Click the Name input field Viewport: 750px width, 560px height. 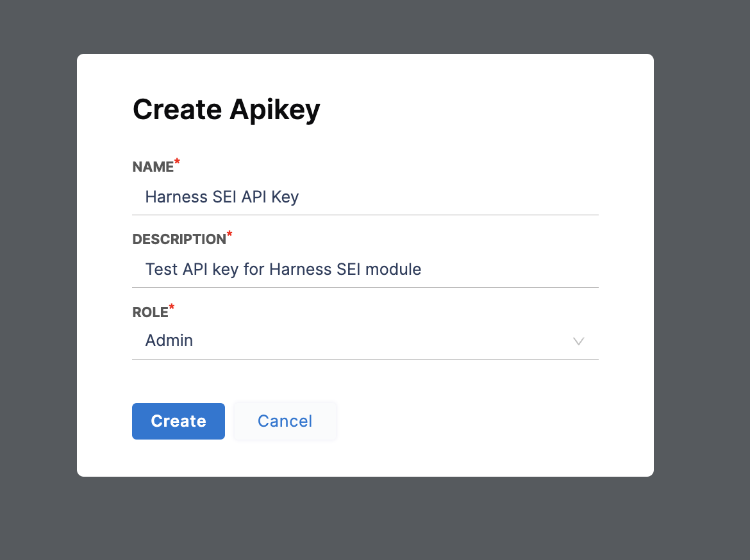365,197
